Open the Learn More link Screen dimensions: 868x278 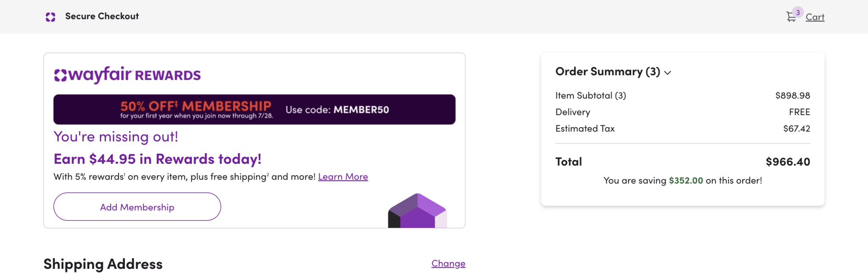tap(343, 176)
